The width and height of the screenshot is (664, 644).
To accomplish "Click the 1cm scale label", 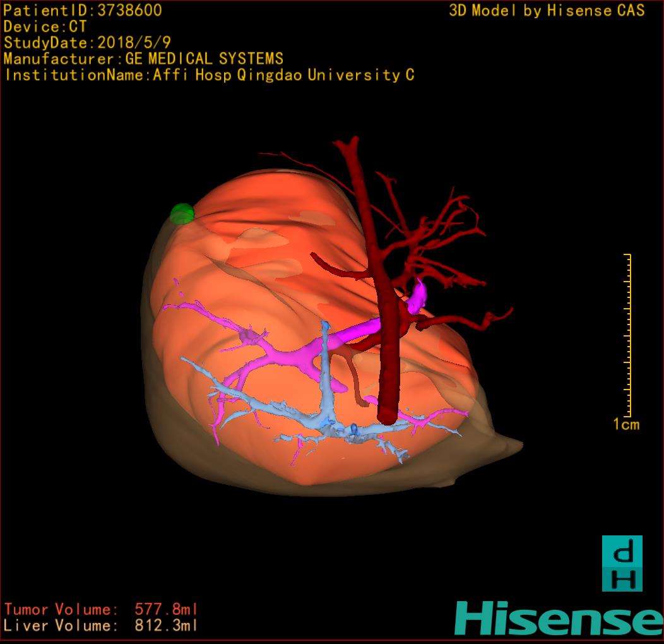I will (x=626, y=424).
